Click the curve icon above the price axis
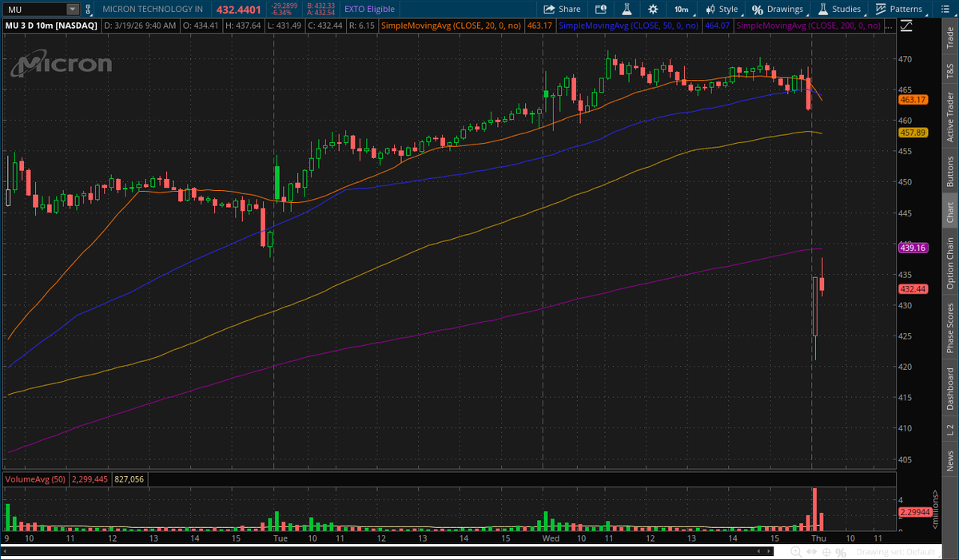Viewport: 959px width, 560px height. click(x=905, y=26)
